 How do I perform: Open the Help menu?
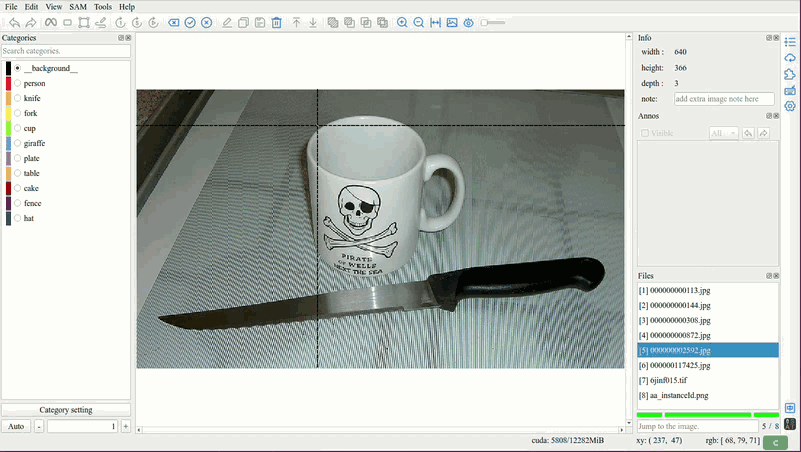click(x=127, y=7)
